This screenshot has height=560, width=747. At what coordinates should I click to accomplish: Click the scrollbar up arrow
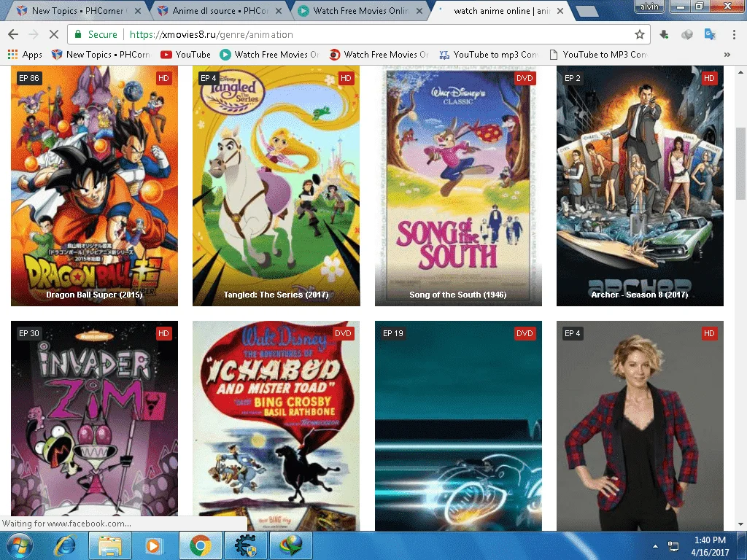click(740, 72)
